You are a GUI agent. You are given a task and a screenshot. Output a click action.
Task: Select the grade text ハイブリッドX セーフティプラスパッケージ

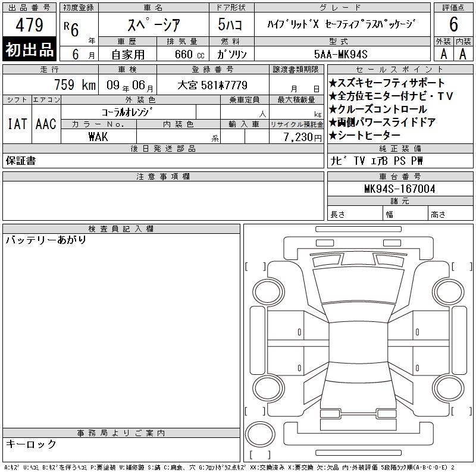341,24
